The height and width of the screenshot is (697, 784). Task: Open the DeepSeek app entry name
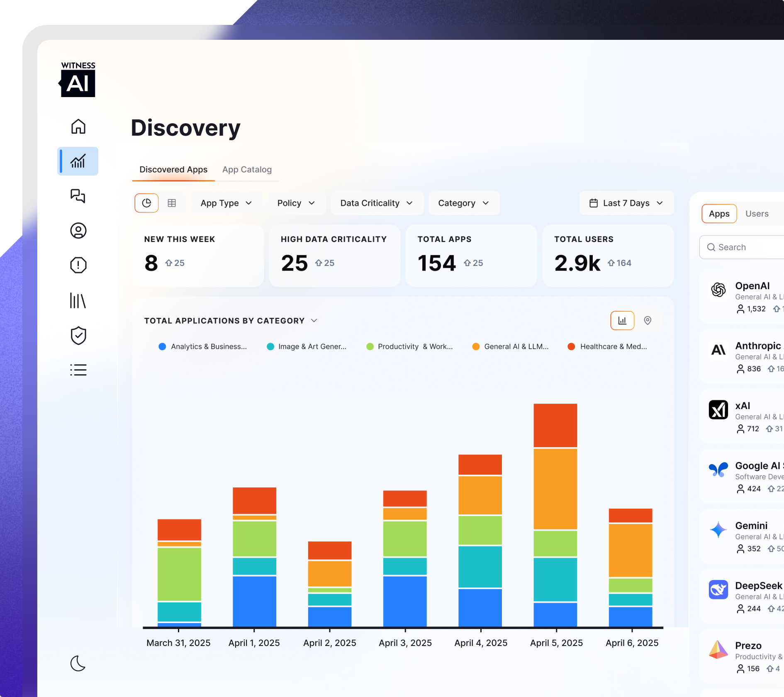[x=758, y=585]
